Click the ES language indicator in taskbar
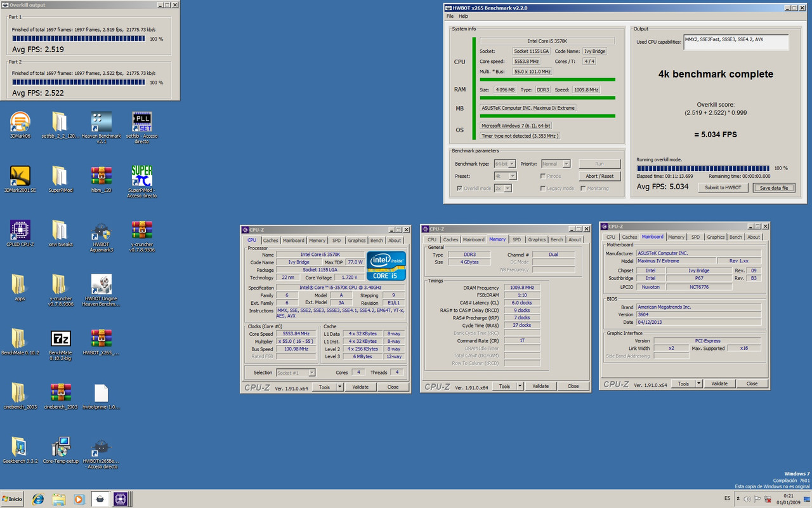The height and width of the screenshot is (508, 812). [x=727, y=499]
